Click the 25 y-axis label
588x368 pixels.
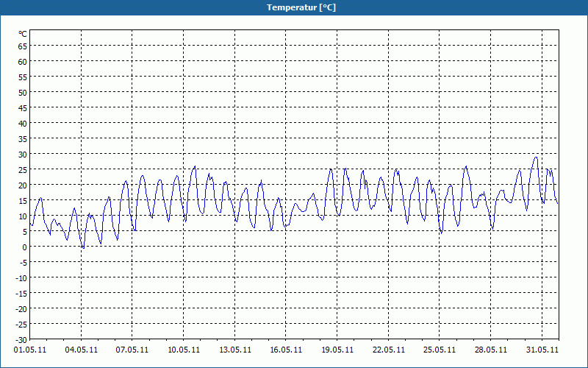(23, 170)
